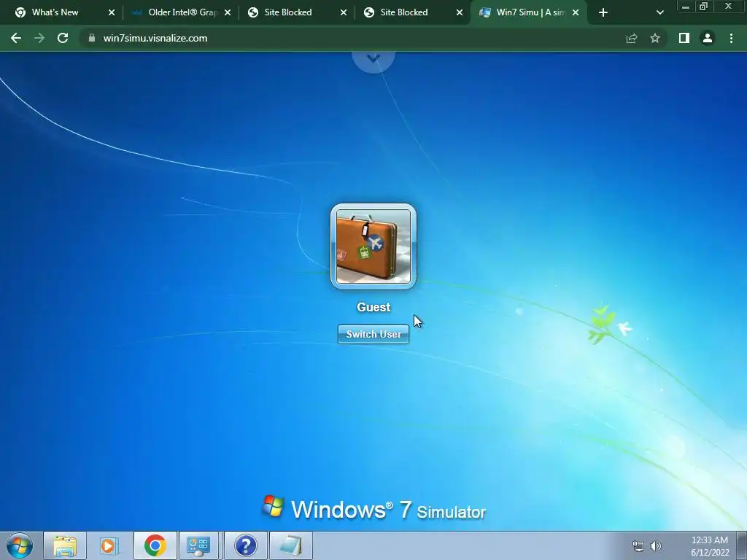Open the control panel taskbar icon

(198, 545)
